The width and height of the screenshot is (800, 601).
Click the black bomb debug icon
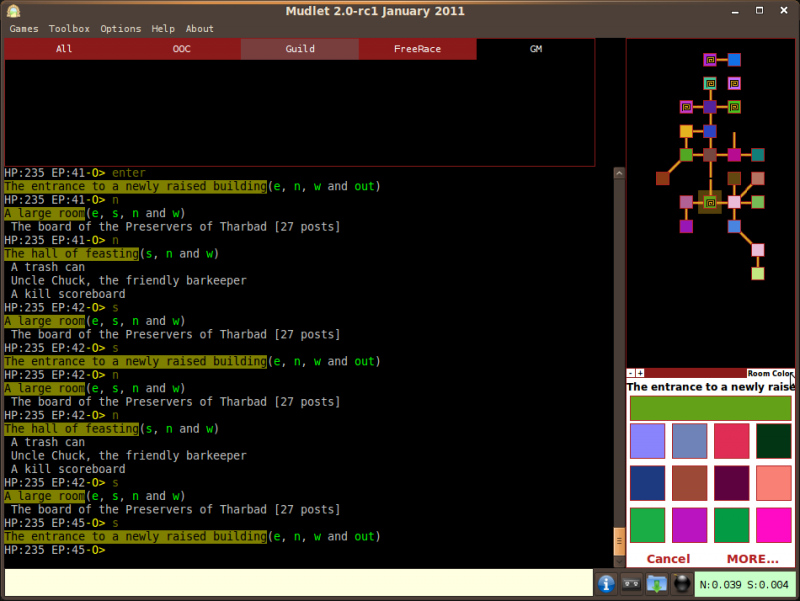[x=681, y=584]
